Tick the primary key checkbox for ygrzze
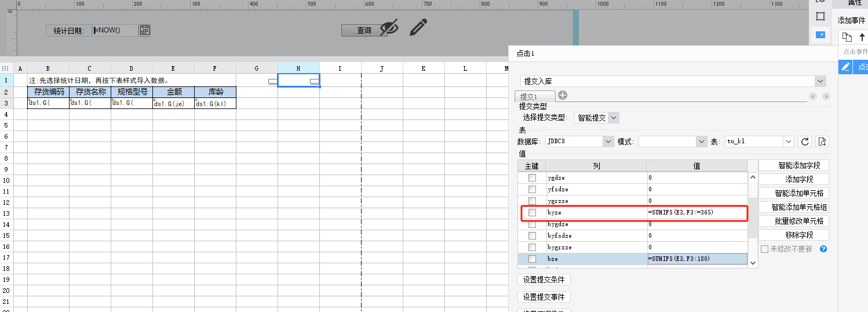 click(532, 201)
